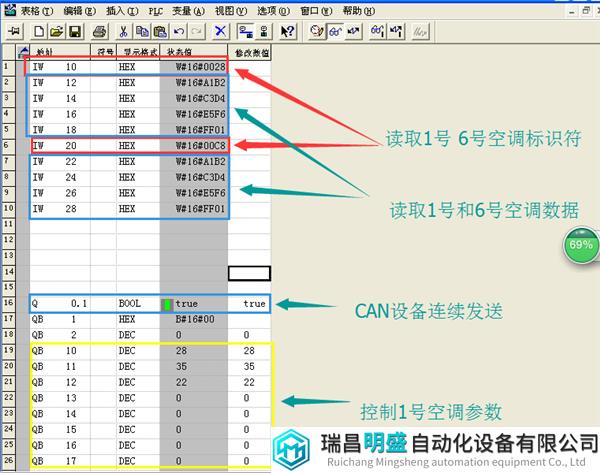Click the green 69% floating ball
Image resolution: width=600 pixels, height=473 pixels.
point(580,245)
